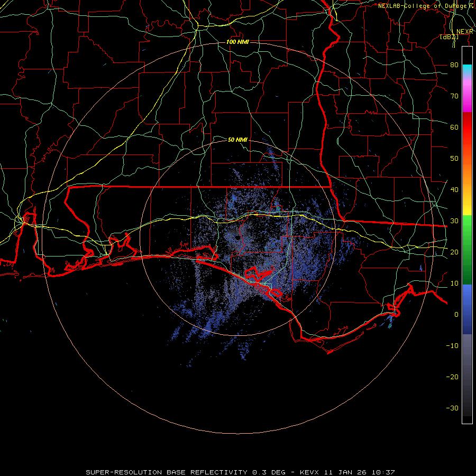Click the "NEXR" label in upper right corner

point(465,32)
